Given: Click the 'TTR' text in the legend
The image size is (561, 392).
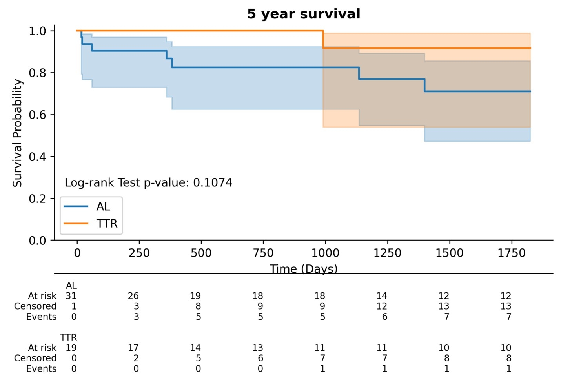Looking at the screenshot, I should (107, 224).
